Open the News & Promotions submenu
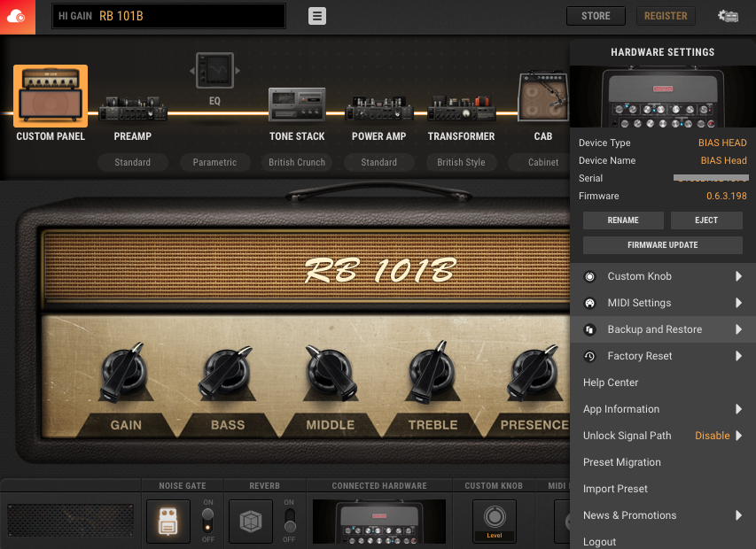Screen dimensions: 756x549 [662, 515]
